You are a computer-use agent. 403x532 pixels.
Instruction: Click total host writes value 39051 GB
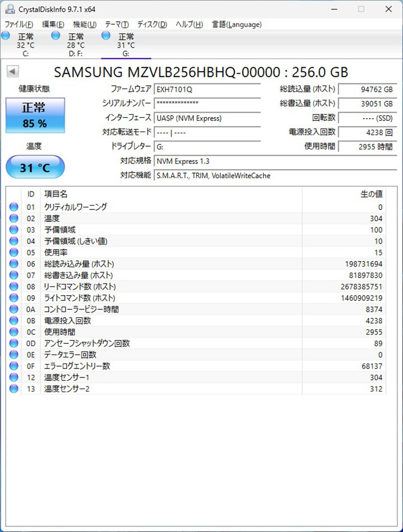tap(368, 104)
